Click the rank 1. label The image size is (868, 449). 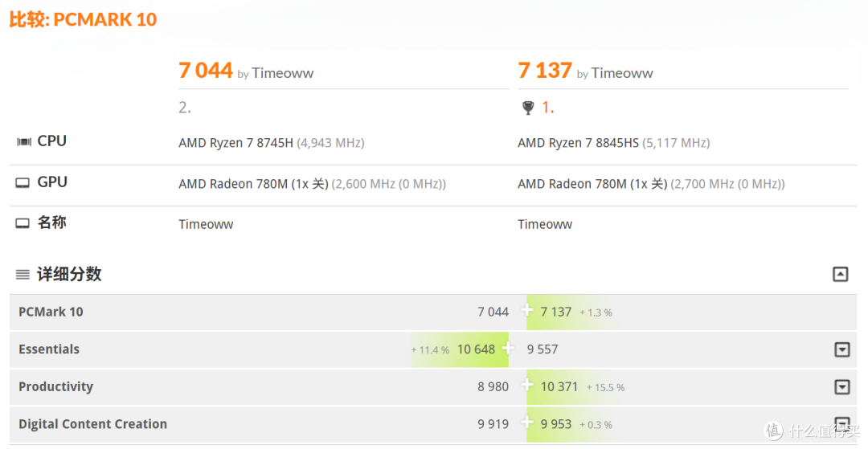[547, 108]
